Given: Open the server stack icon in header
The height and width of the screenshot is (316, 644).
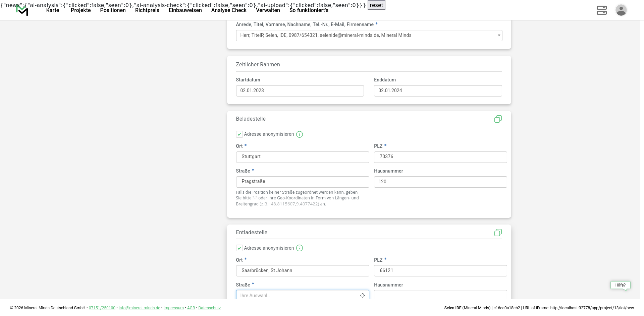Looking at the screenshot, I should [601, 10].
